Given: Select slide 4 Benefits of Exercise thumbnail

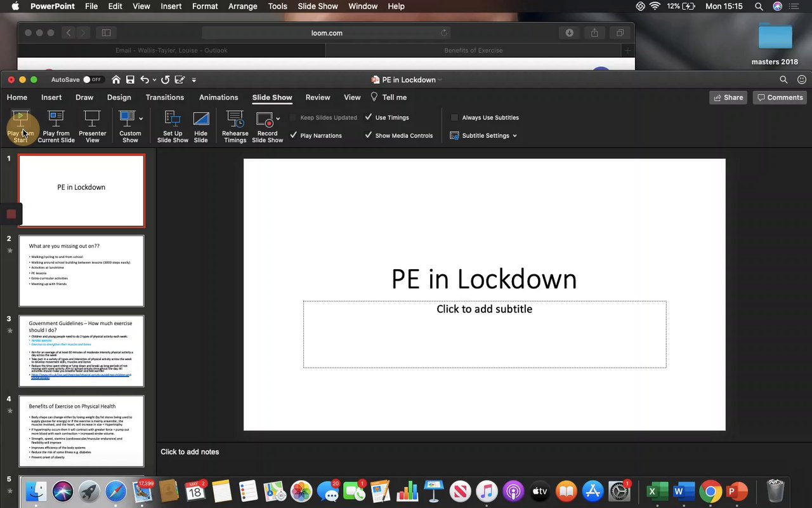Looking at the screenshot, I should pyautogui.click(x=81, y=431).
